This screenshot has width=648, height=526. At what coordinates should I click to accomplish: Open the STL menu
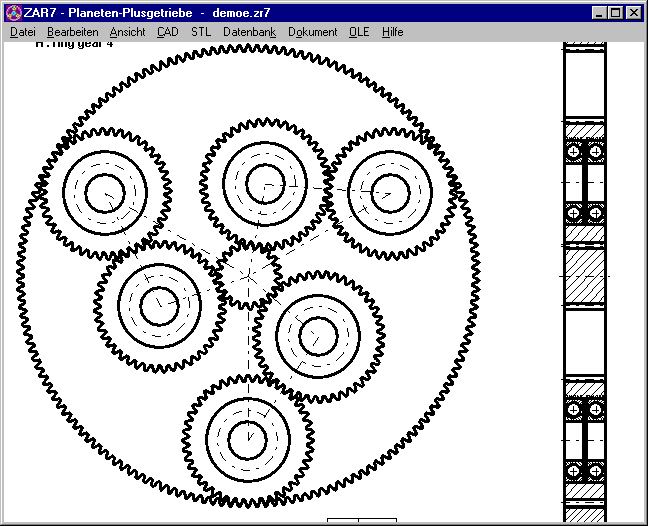[201, 32]
